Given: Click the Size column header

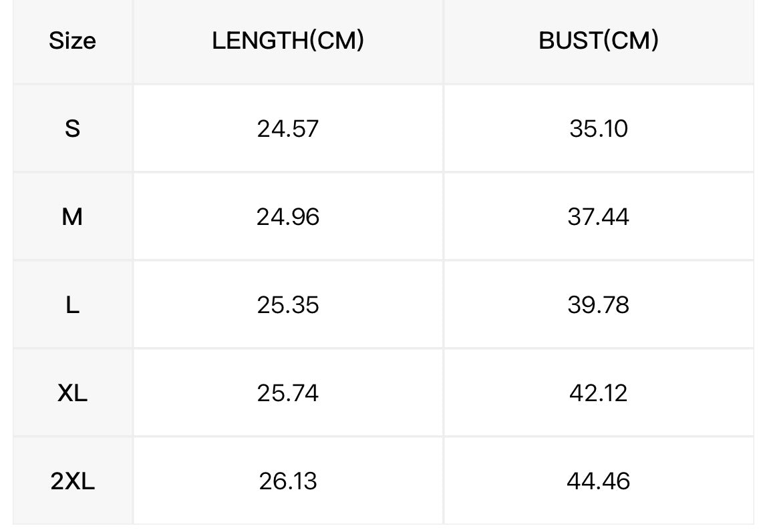Looking at the screenshot, I should tap(72, 41).
